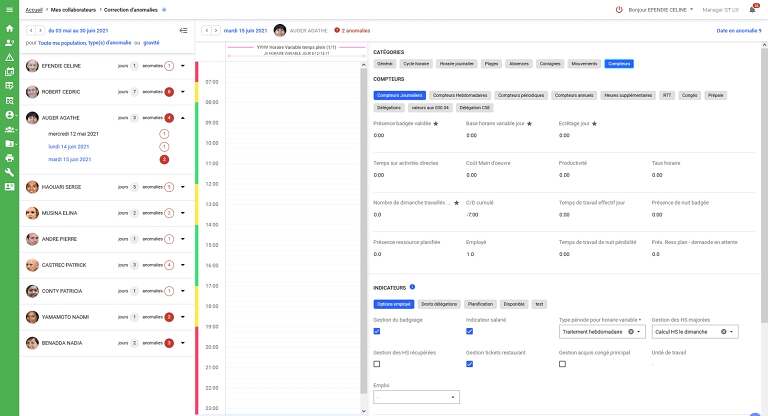Open the group of people icon in sidebar
This screenshot has width=768, height=416.
(9, 129)
